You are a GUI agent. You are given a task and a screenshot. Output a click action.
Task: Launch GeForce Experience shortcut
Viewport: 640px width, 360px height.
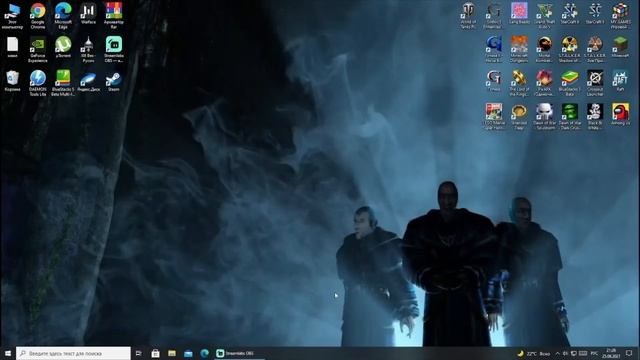click(x=38, y=49)
